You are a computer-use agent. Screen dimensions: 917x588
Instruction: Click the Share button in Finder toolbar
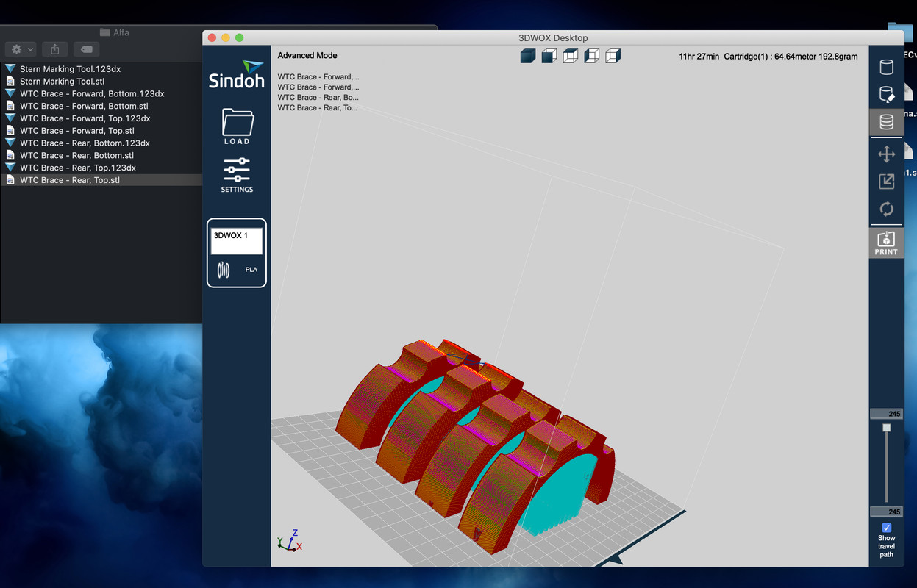[55, 49]
